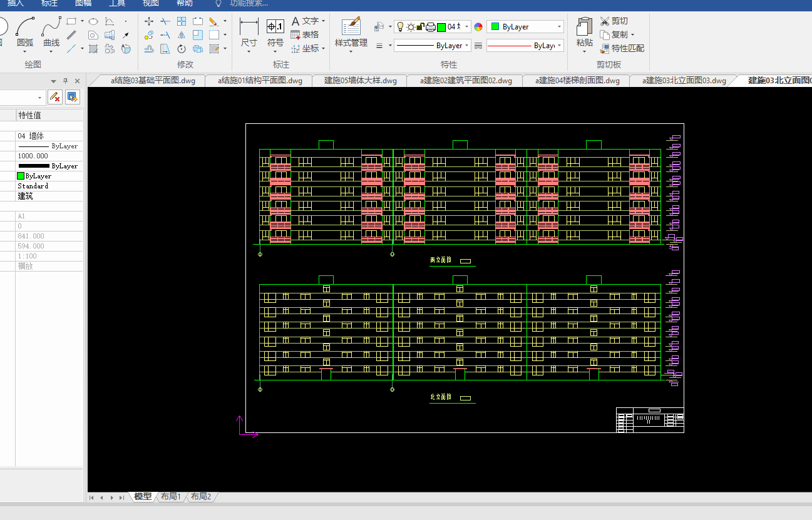The width and height of the screenshot is (812, 520).
Task: Pick the double-line drawing tool
Action: (72, 35)
